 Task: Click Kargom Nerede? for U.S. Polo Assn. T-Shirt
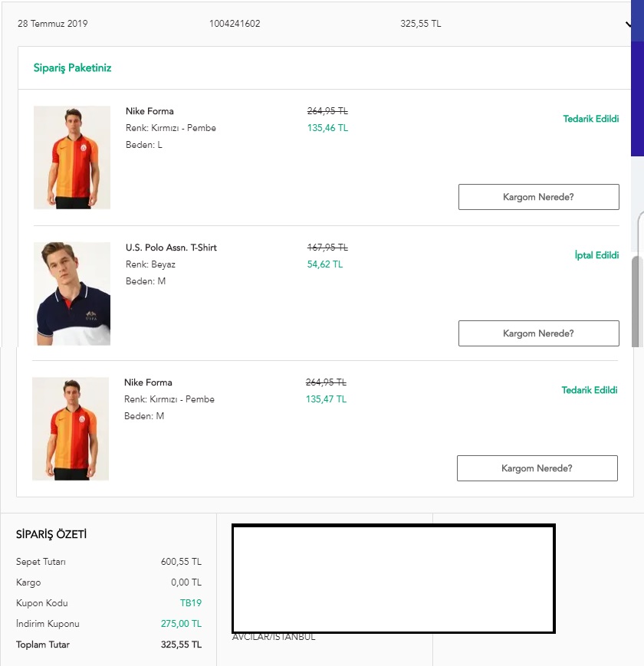click(x=539, y=333)
